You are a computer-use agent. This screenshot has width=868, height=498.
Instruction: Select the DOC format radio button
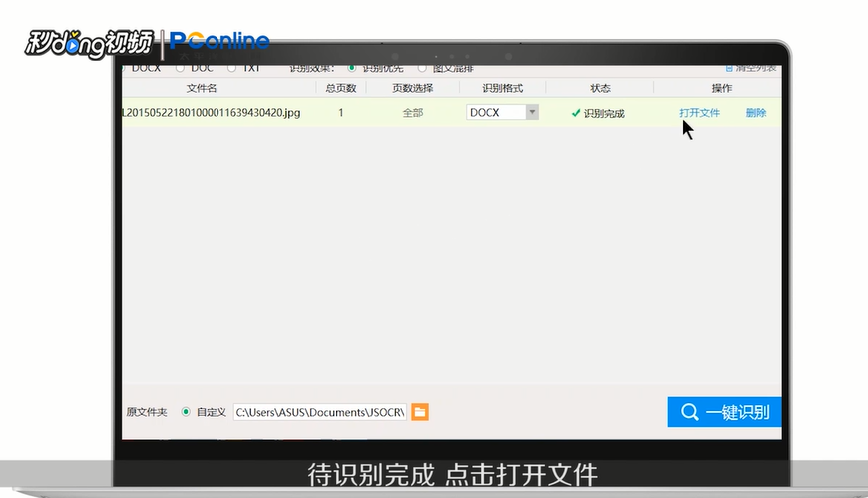point(180,69)
